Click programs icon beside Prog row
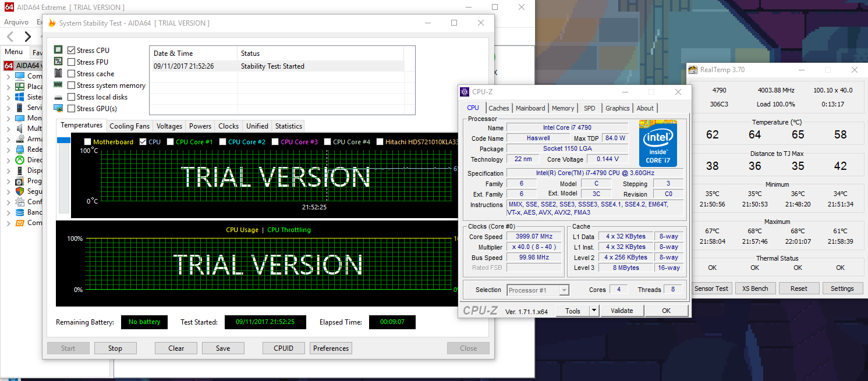Screen dimensions: 868x381 [x=20, y=181]
